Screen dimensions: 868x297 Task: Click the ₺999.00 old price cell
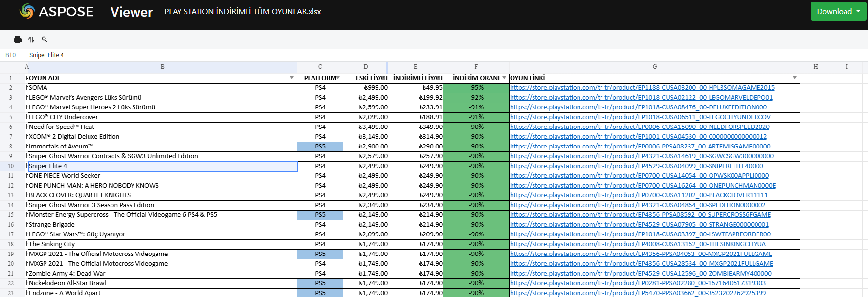(x=366, y=88)
